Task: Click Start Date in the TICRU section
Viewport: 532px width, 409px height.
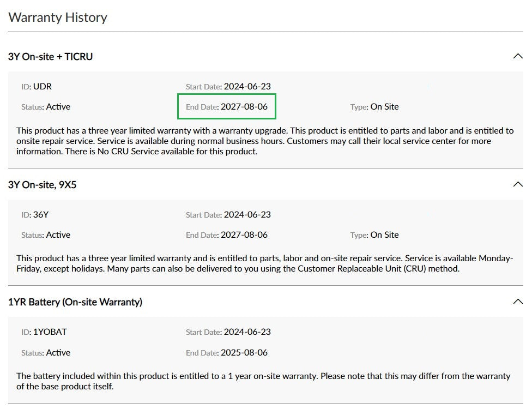Action: (228, 86)
